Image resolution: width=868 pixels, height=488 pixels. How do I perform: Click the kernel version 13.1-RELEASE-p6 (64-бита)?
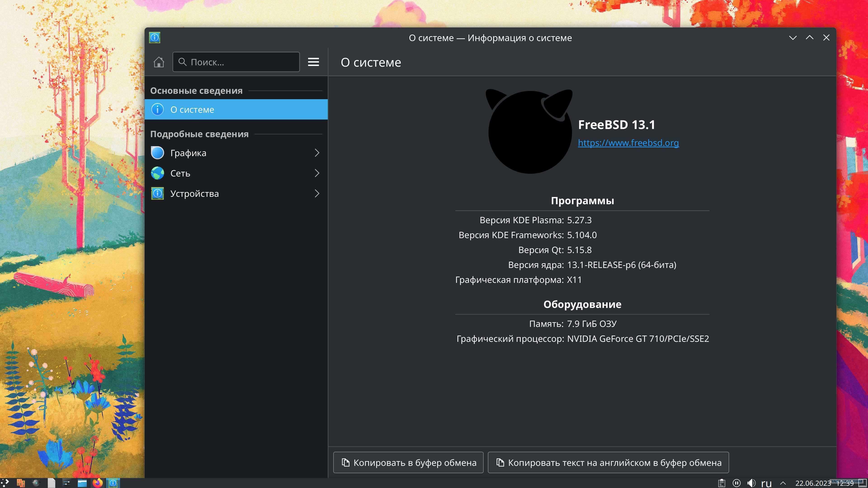(x=622, y=265)
